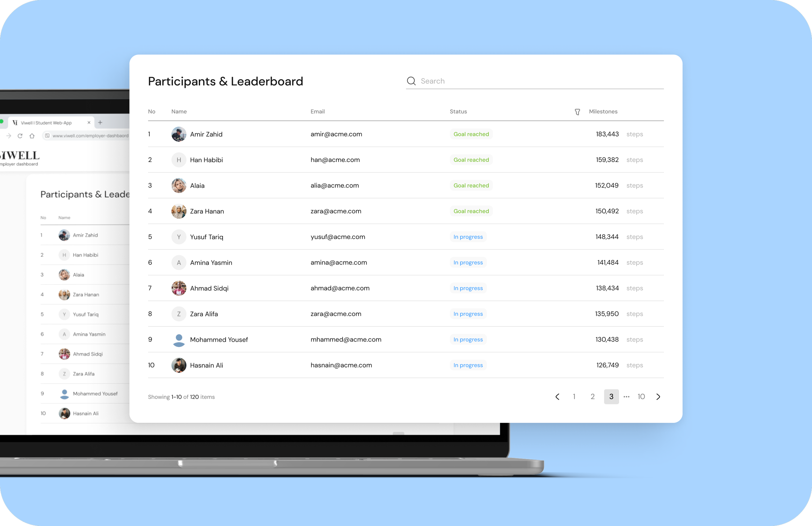Click Alaia's profile photo thumbnail
Screen dimensions: 812x526
click(x=179, y=185)
